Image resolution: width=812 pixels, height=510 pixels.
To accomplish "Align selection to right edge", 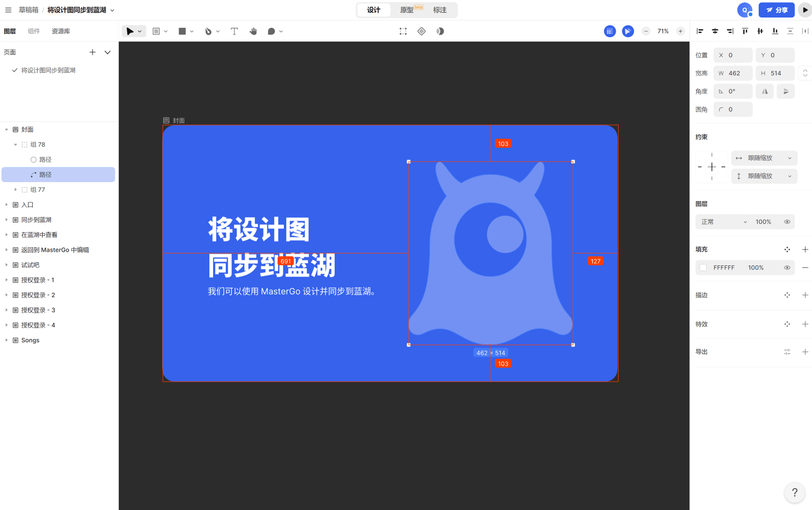I will (x=730, y=31).
